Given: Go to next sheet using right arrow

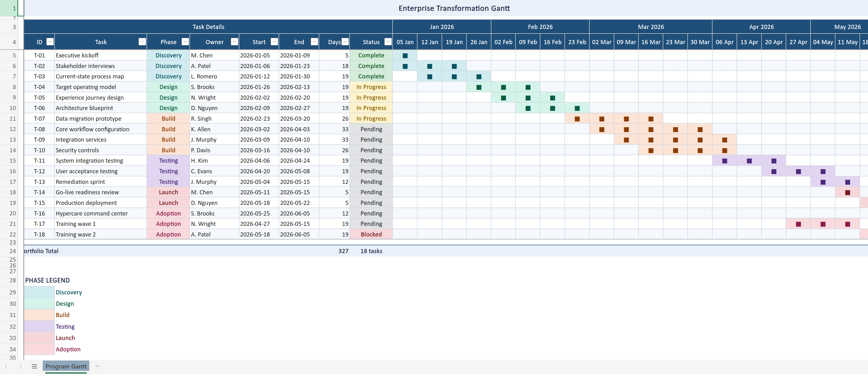Looking at the screenshot, I should tap(20, 366).
